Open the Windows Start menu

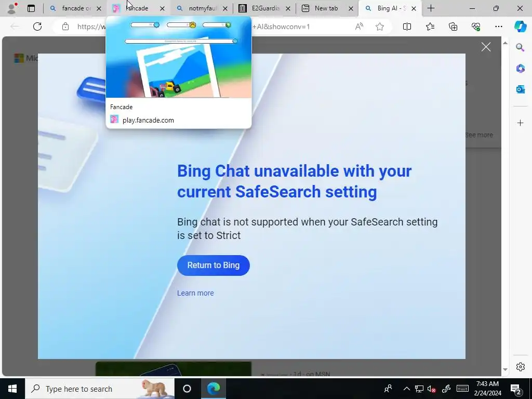click(12, 389)
